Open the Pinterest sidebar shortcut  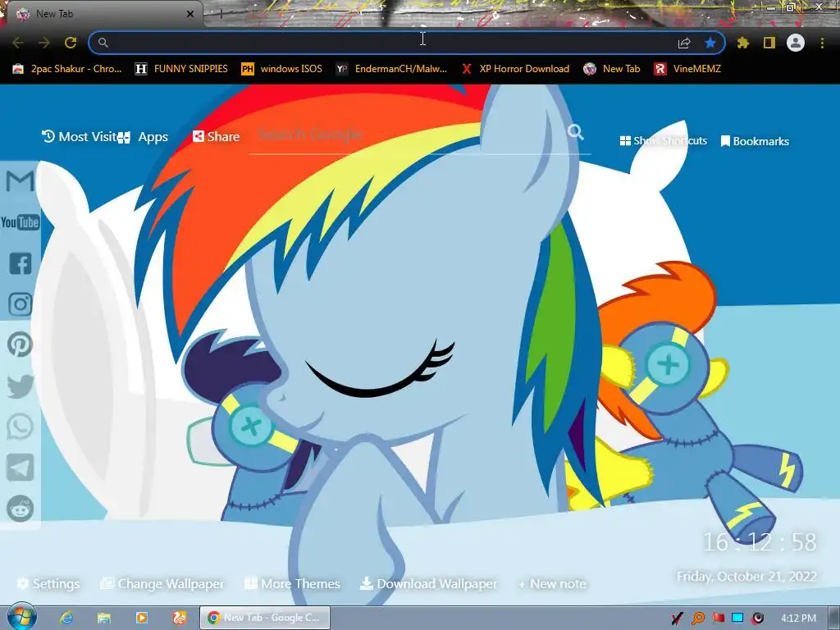21,345
